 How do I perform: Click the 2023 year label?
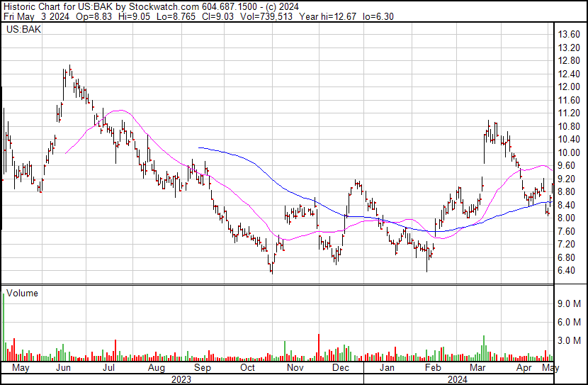181,379
